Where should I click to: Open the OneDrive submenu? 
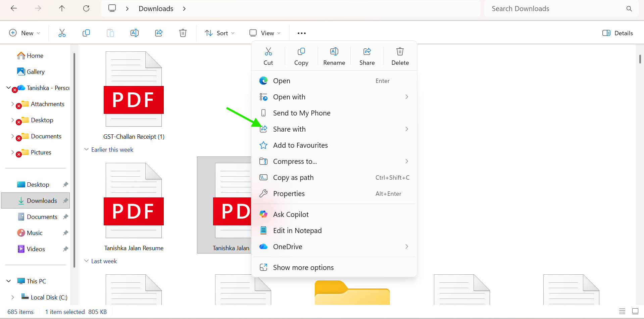pos(334,247)
